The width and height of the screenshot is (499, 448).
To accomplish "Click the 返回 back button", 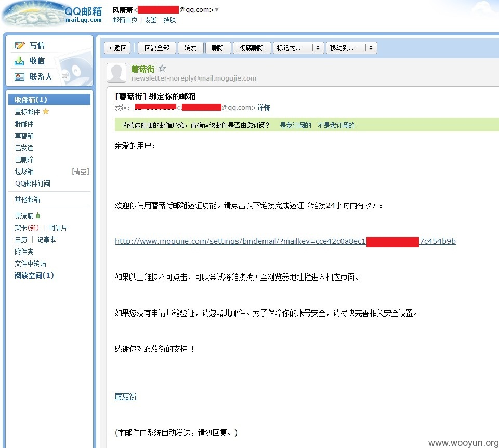I will (117, 48).
